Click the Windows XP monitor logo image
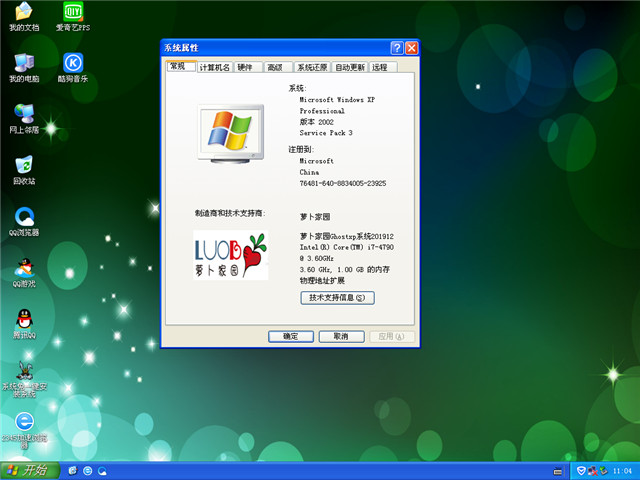The height and width of the screenshot is (480, 640). tap(231, 133)
